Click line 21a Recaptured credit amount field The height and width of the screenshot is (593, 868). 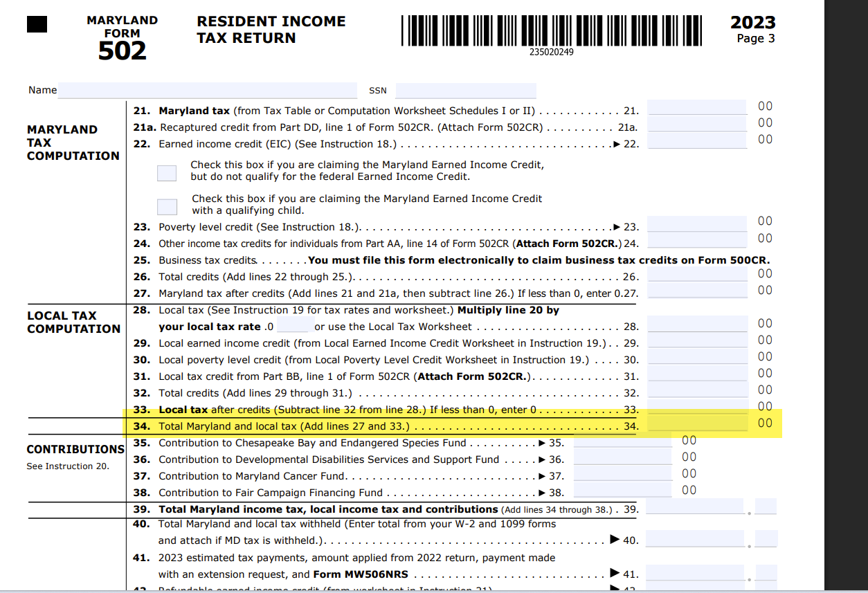697,124
